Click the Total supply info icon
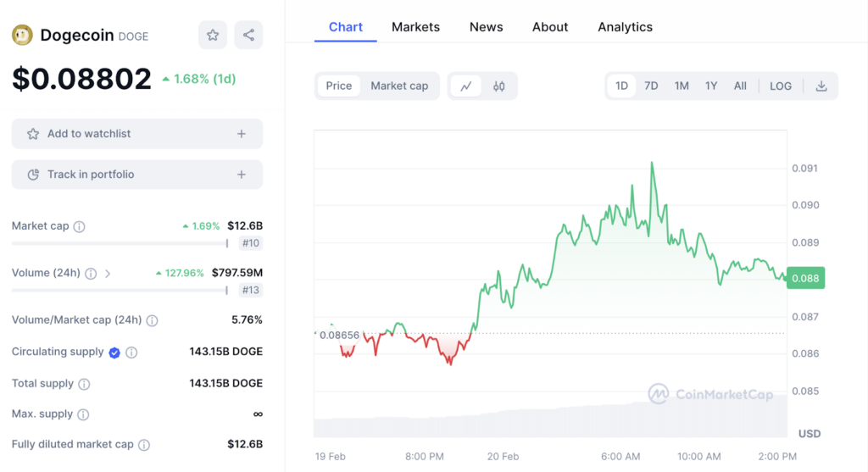This screenshot has height=472, width=868. 84,384
